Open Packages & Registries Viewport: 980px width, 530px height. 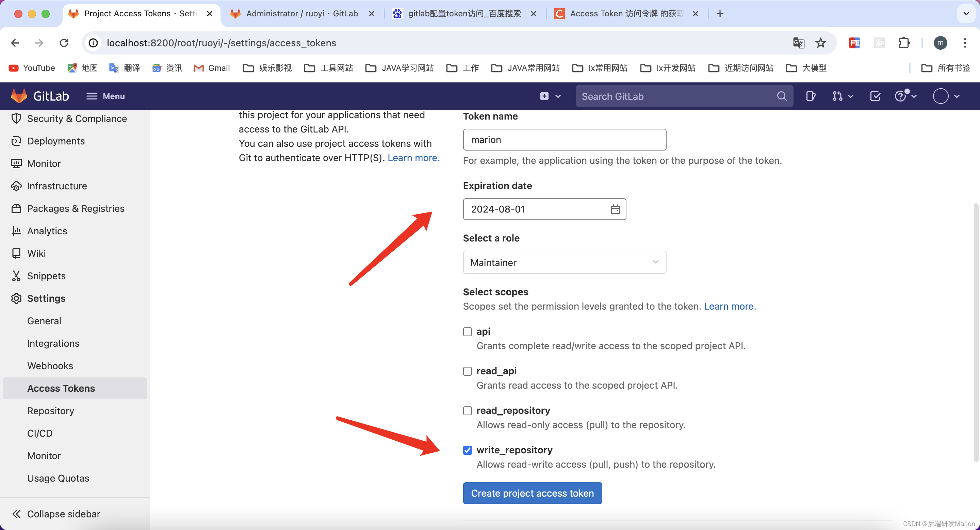coord(75,208)
